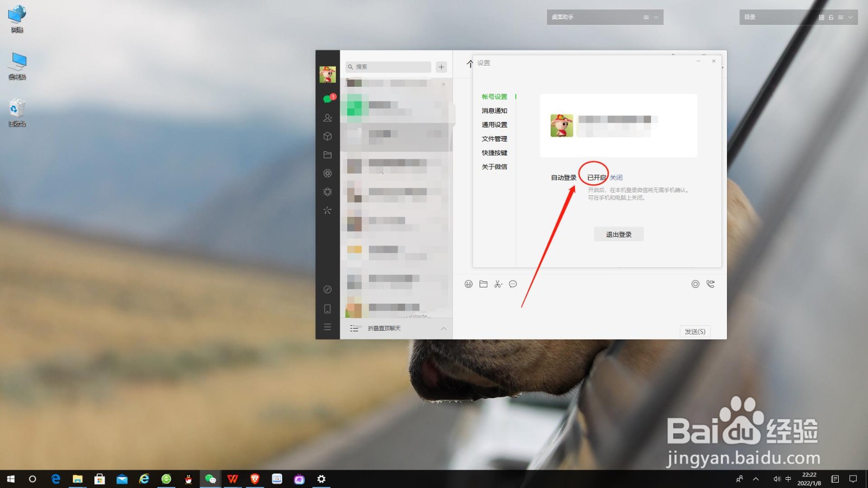Open the Chats view in the sidebar
Viewport: 868px width, 488px height.
pyautogui.click(x=327, y=99)
